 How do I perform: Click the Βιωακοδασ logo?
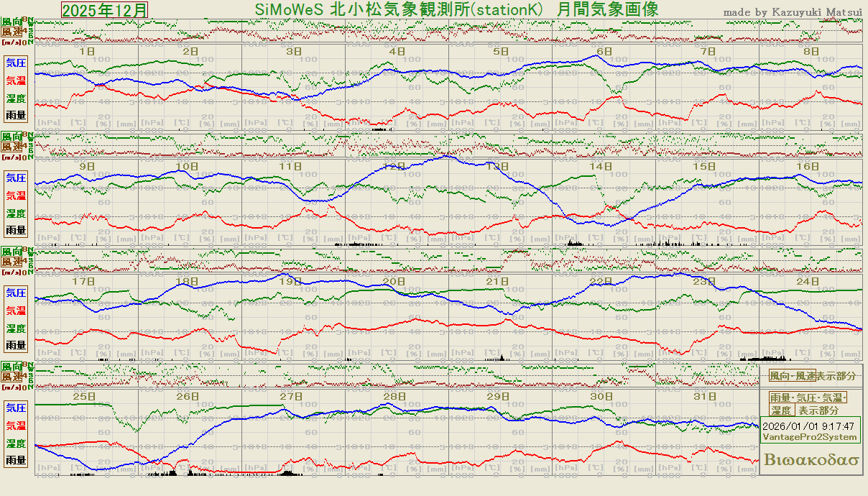click(811, 460)
